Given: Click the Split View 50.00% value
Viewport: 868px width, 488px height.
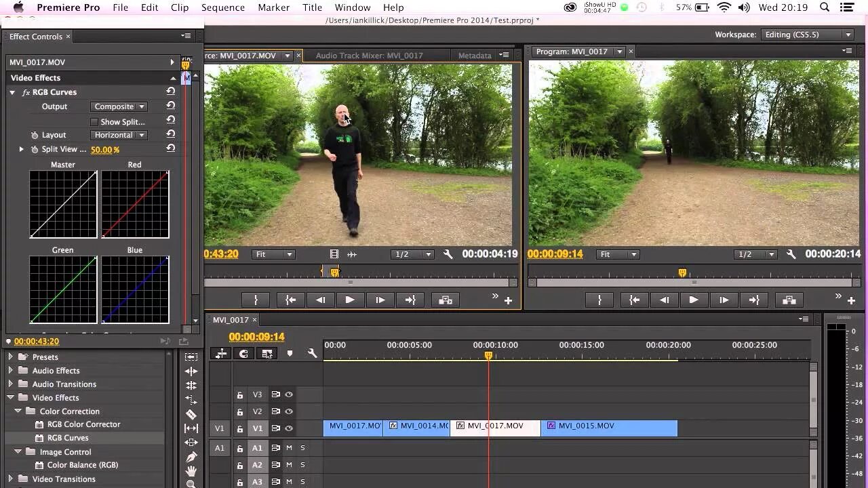Looking at the screenshot, I should [105, 150].
